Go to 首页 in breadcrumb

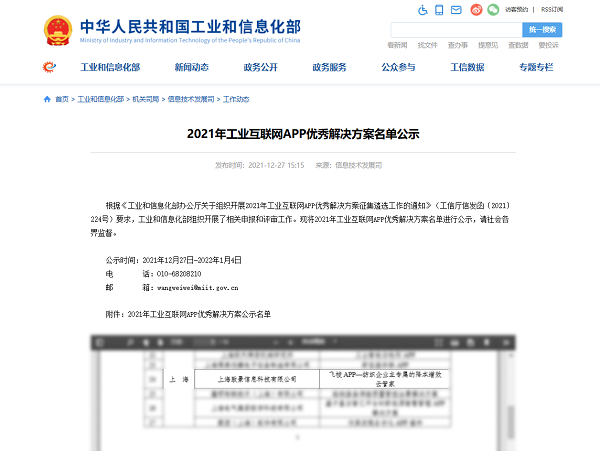tap(62, 99)
